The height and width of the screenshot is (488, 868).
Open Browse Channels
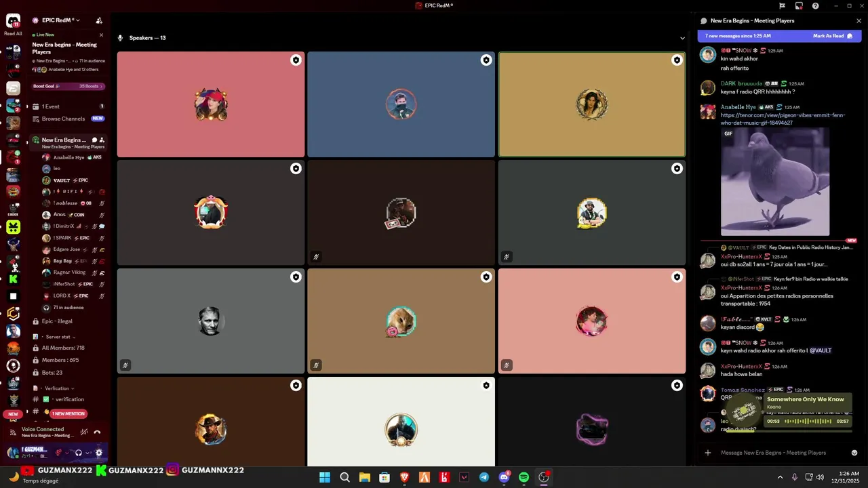(x=68, y=119)
